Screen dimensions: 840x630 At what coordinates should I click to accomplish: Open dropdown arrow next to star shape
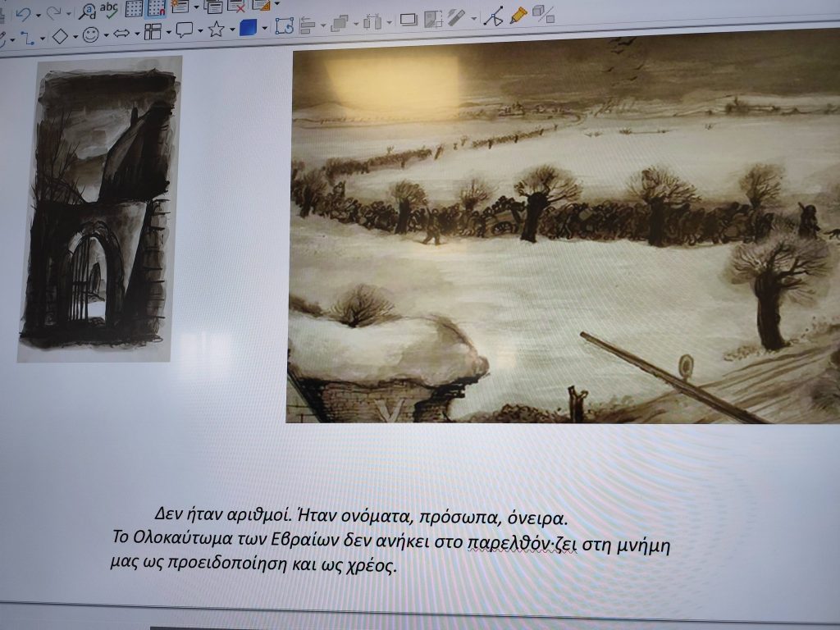231,31
